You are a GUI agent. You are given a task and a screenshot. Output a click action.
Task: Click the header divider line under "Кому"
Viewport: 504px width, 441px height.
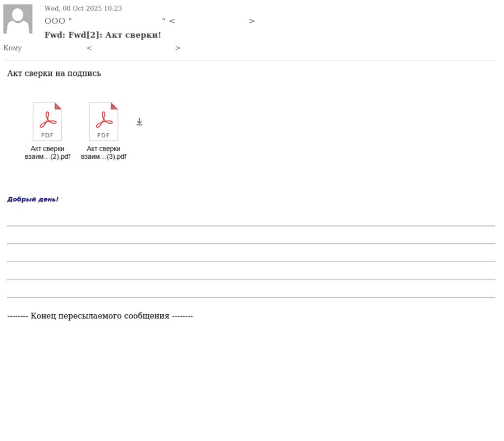click(251, 60)
